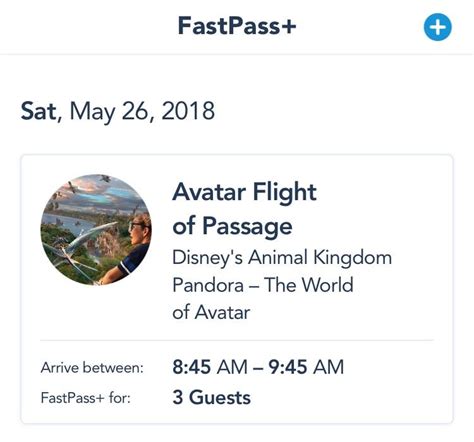This screenshot has height=442, width=474.
Task: Select the Avatar Flight of Passage title
Action: [x=244, y=209]
